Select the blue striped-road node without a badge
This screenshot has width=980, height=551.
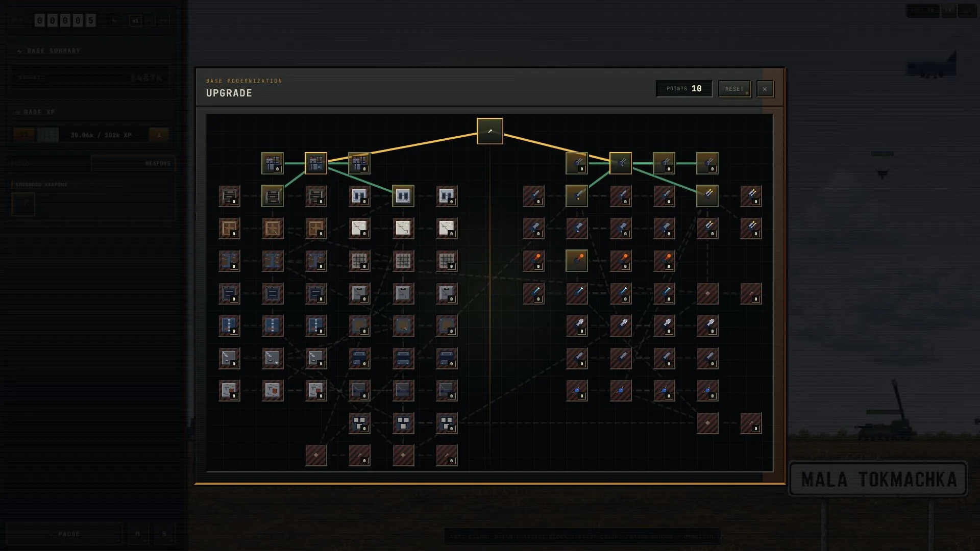pos(273,325)
